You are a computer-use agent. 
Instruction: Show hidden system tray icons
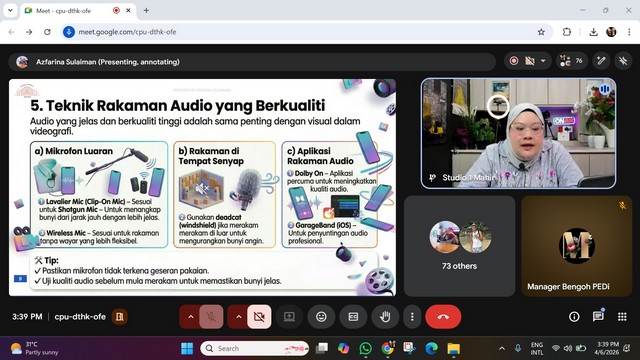pos(502,349)
